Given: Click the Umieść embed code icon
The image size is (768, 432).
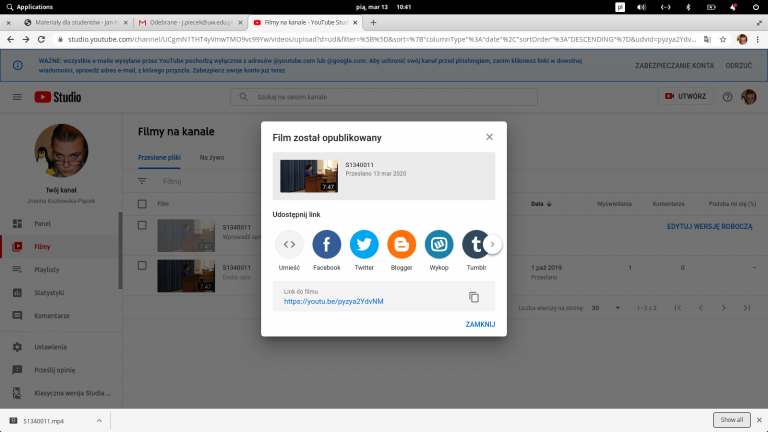Looking at the screenshot, I should click(289, 244).
